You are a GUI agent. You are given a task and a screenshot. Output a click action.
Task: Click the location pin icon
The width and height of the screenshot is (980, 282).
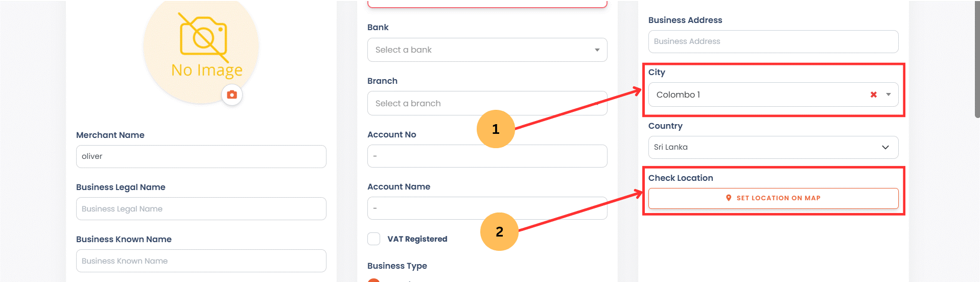(729, 198)
